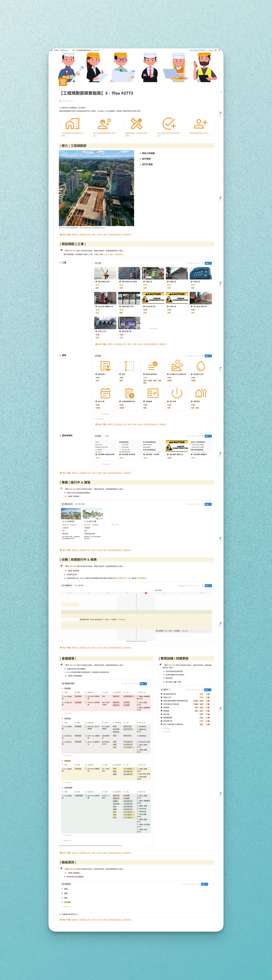Click the star favorite icon in top bar
The height and width of the screenshot is (980, 272).
219,50
